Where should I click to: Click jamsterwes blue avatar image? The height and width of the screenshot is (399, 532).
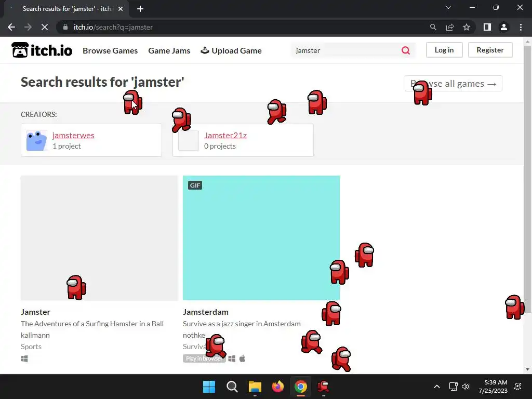[37, 140]
